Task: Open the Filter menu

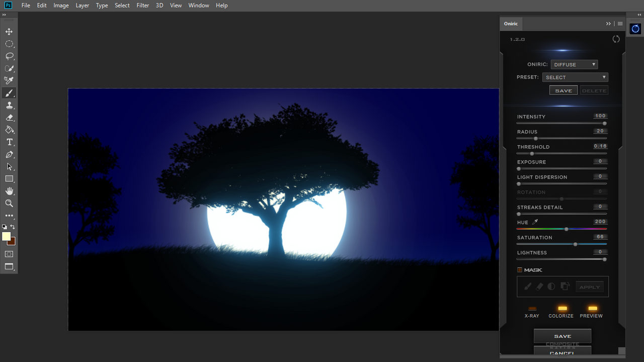Action: pos(143,6)
